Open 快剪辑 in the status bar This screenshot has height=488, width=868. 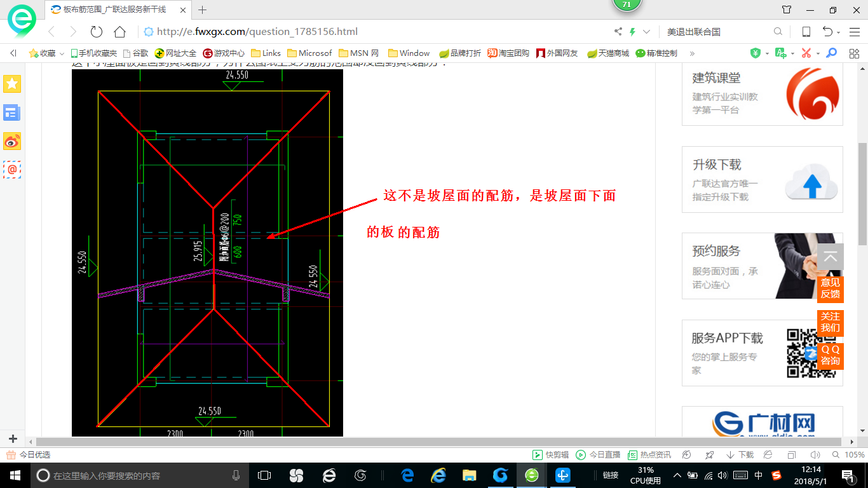[x=551, y=455]
